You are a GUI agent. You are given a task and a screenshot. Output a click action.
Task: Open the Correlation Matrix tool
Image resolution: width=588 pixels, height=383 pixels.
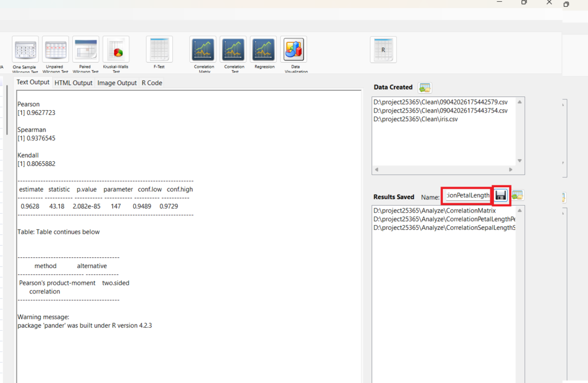click(203, 50)
